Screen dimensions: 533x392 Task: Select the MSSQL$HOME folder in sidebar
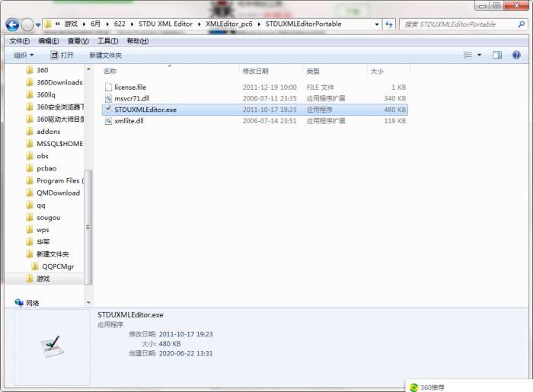point(55,143)
